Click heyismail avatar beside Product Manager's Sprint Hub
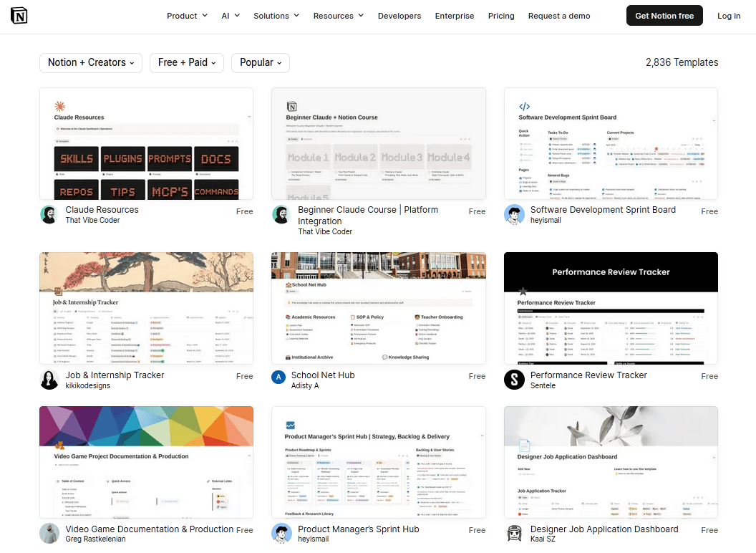The width and height of the screenshot is (756, 553). point(281,533)
